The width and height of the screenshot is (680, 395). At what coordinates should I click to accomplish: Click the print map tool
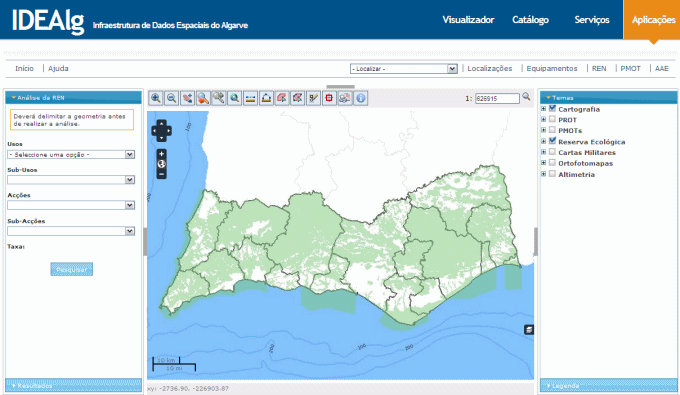point(345,98)
